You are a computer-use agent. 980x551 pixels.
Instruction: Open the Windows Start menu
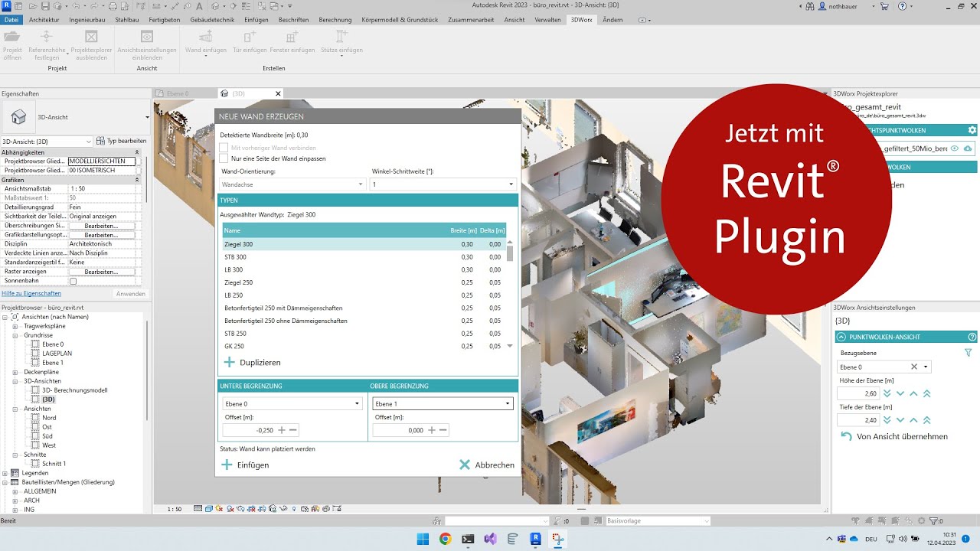(x=423, y=539)
